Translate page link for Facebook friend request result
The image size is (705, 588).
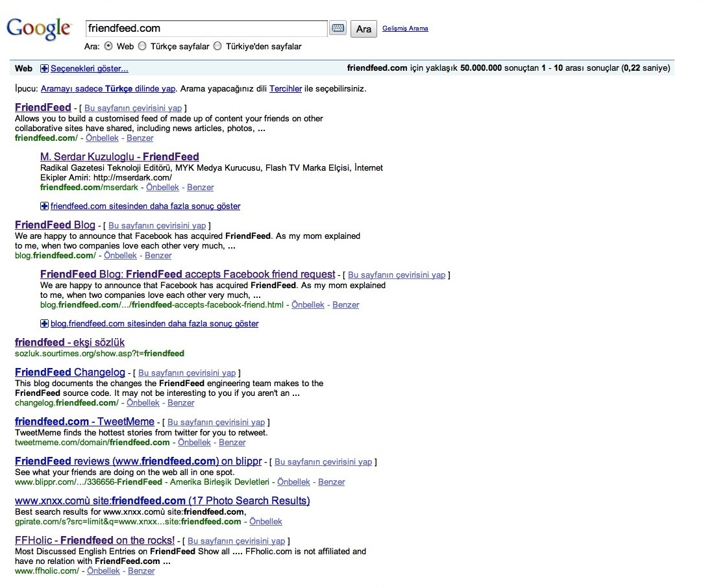[x=397, y=275]
